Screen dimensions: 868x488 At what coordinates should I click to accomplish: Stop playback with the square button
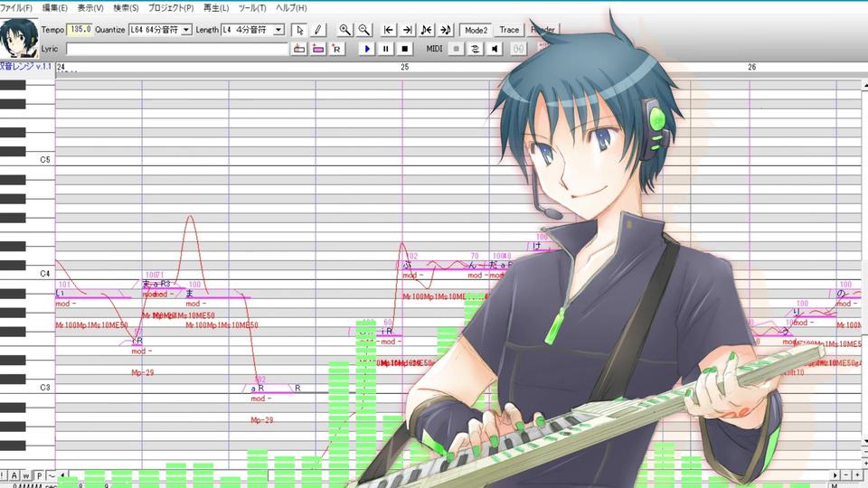405,49
